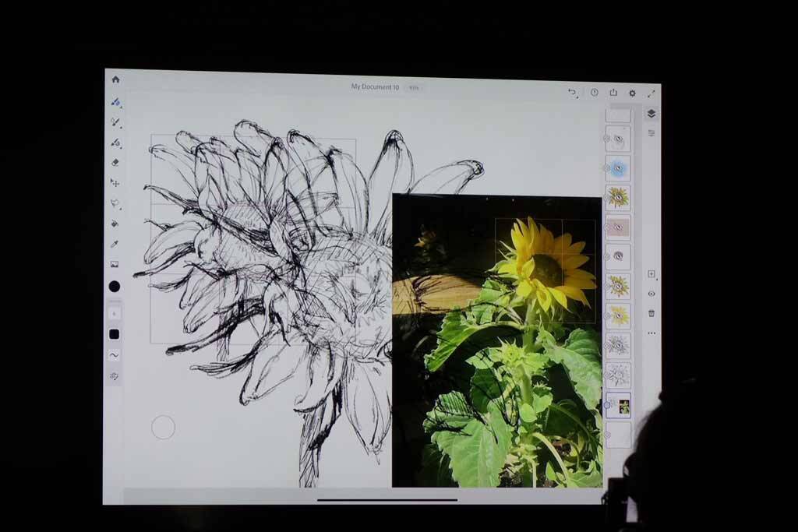Open the share export icon
This screenshot has width=798, height=532.
(x=613, y=93)
